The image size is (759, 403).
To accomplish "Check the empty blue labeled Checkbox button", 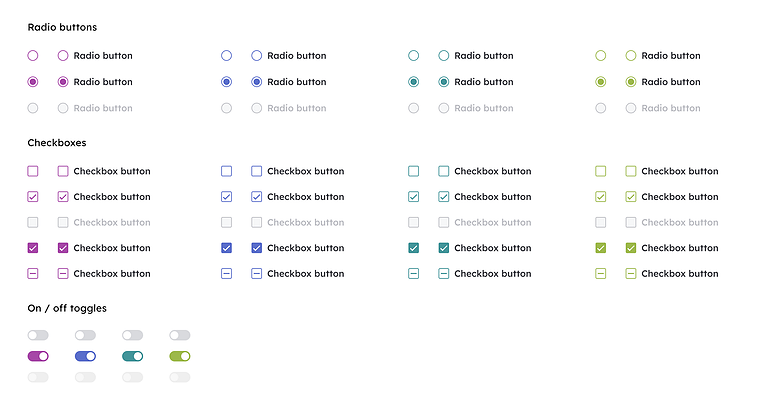I will pyautogui.click(x=257, y=171).
